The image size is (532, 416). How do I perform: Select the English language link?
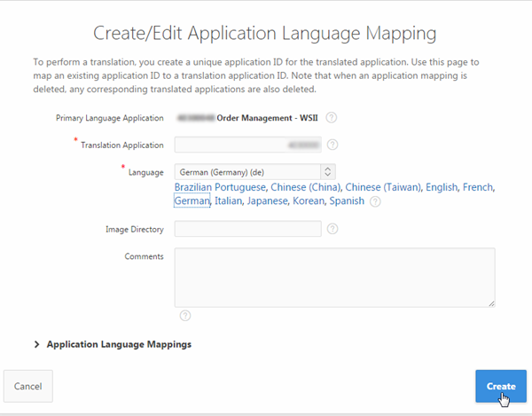pos(442,187)
